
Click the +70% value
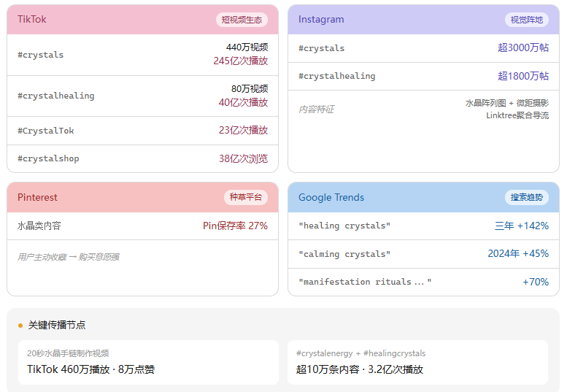pyautogui.click(x=536, y=282)
